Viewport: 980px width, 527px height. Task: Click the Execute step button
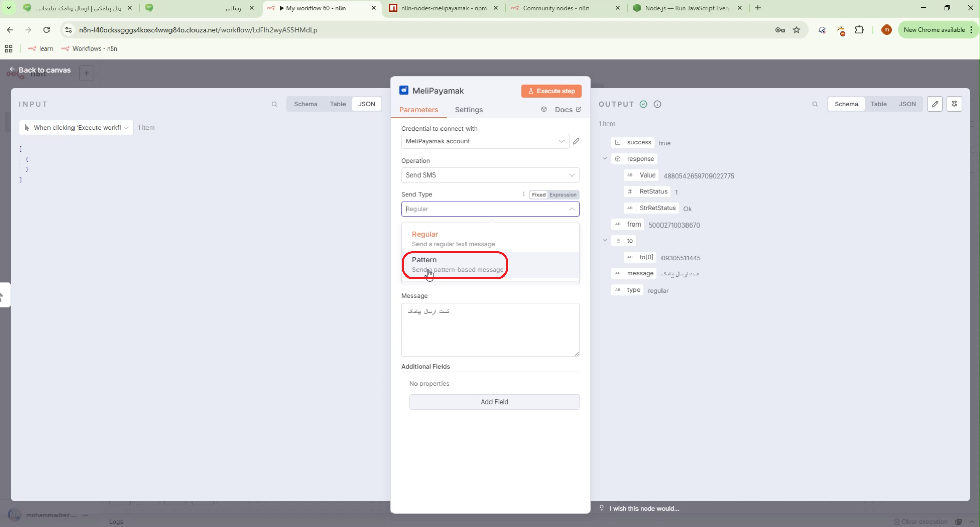point(551,91)
